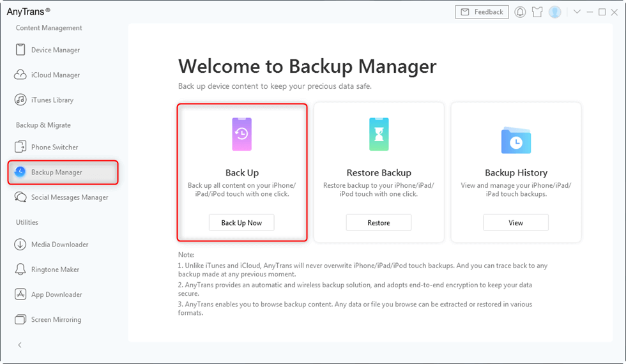Image resolution: width=626 pixels, height=364 pixels.
Task: Start Screen Mirroring from the sidebar
Action: point(56,319)
